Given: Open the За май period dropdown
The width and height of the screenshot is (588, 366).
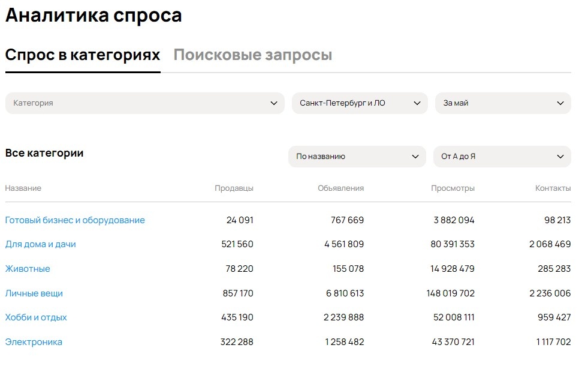Looking at the screenshot, I should (x=497, y=103).
